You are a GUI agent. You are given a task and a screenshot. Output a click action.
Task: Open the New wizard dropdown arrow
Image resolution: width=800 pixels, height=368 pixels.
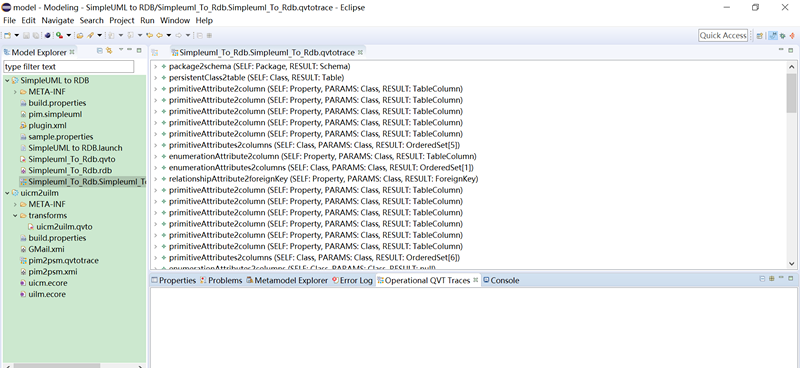tap(17, 35)
